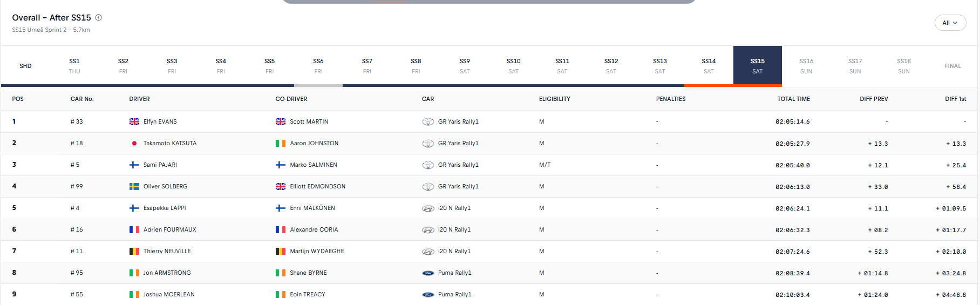Select the SS16 Sunday stage tab
Image resolution: width=980 pixels, height=305 pixels.
click(806, 66)
